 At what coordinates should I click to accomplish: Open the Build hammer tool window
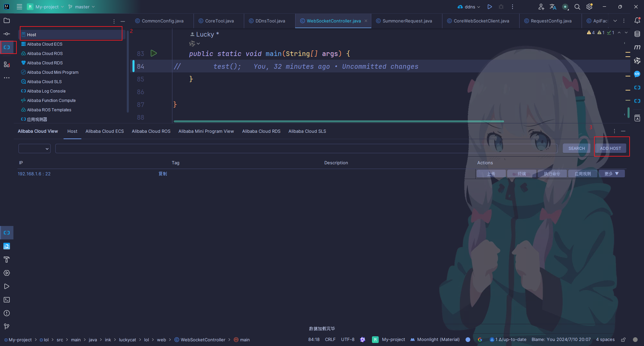[x=7, y=259]
